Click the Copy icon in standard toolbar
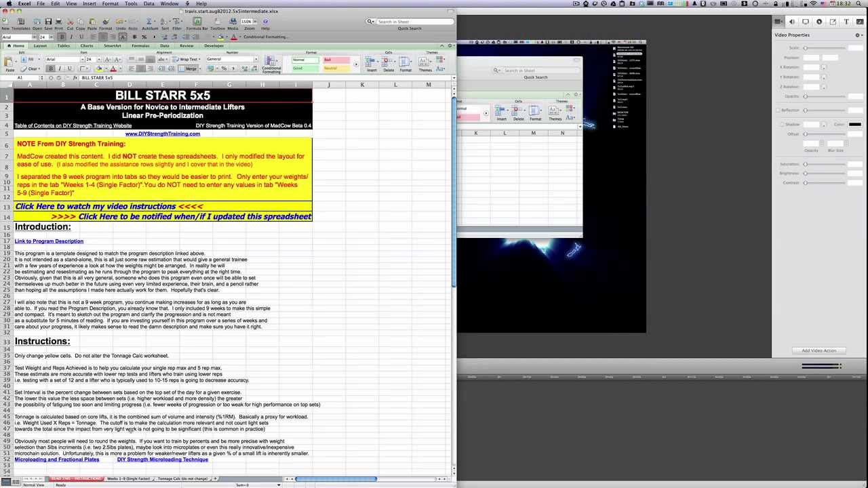This screenshot has width=868, height=488. [80, 22]
